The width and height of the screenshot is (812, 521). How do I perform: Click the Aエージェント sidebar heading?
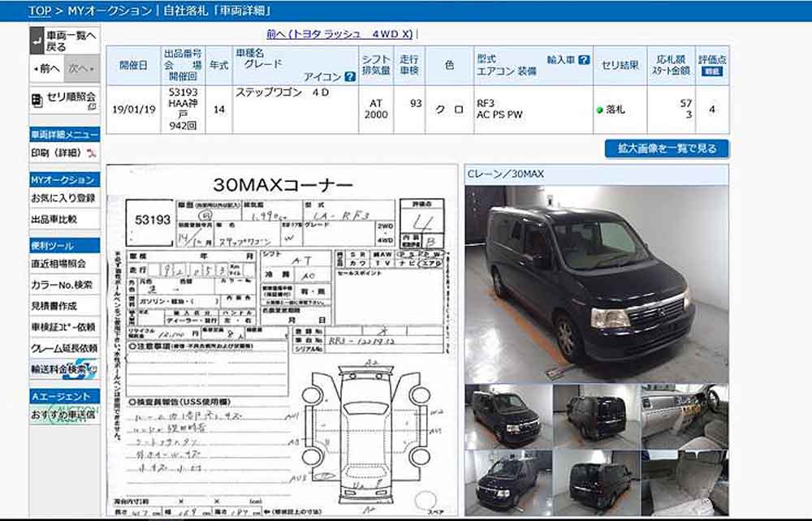(65, 396)
